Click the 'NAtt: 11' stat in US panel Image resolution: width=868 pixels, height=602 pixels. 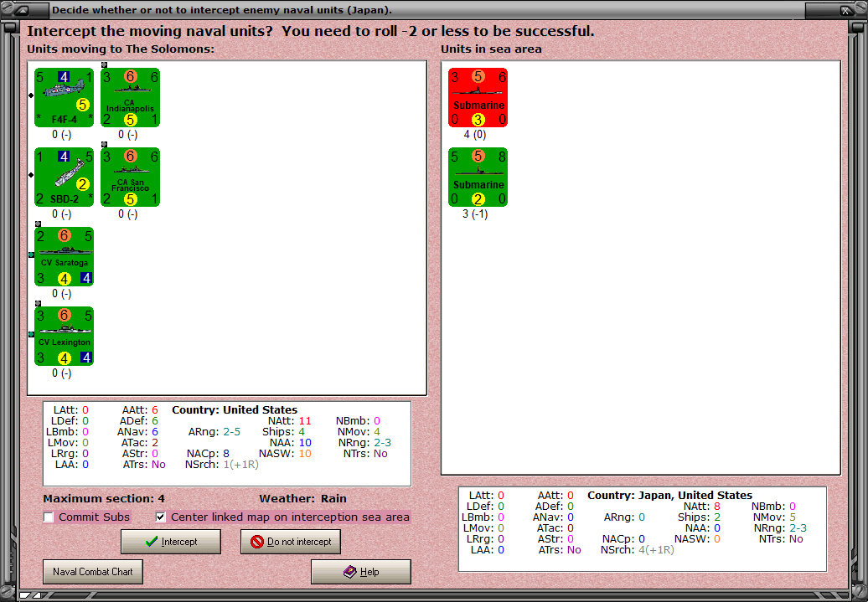[290, 421]
